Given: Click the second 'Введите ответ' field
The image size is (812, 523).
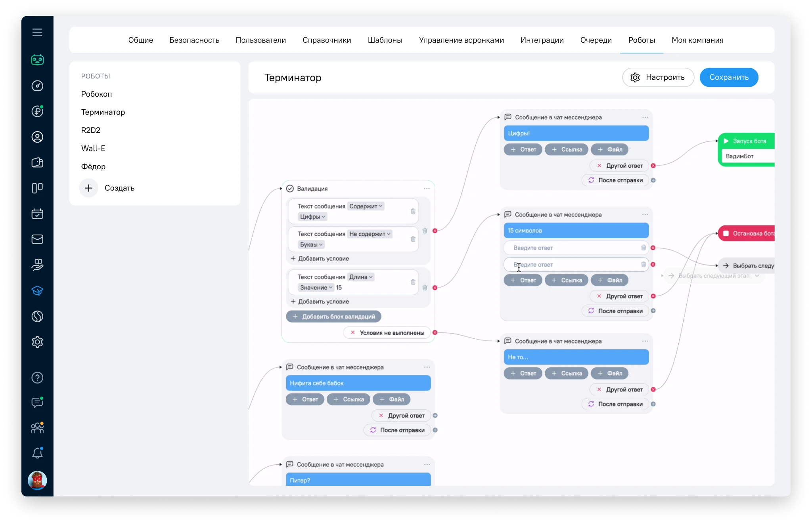Looking at the screenshot, I should tap(571, 265).
